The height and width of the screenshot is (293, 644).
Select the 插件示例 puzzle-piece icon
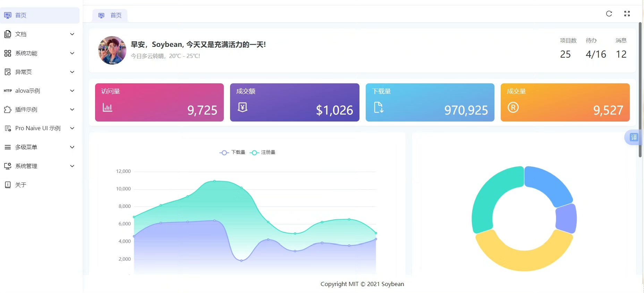click(x=8, y=109)
